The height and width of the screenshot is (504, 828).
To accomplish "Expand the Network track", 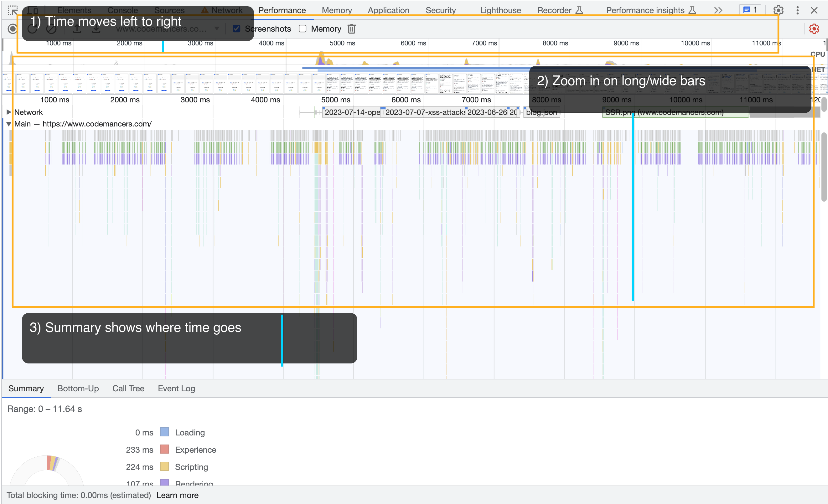I will (x=9, y=112).
